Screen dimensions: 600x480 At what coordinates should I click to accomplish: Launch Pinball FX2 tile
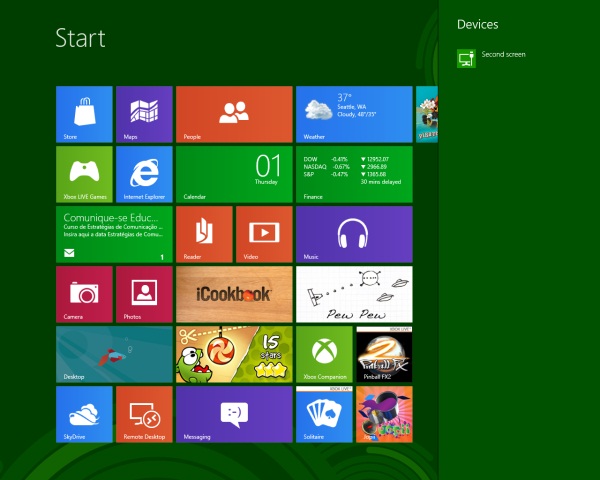click(x=384, y=354)
